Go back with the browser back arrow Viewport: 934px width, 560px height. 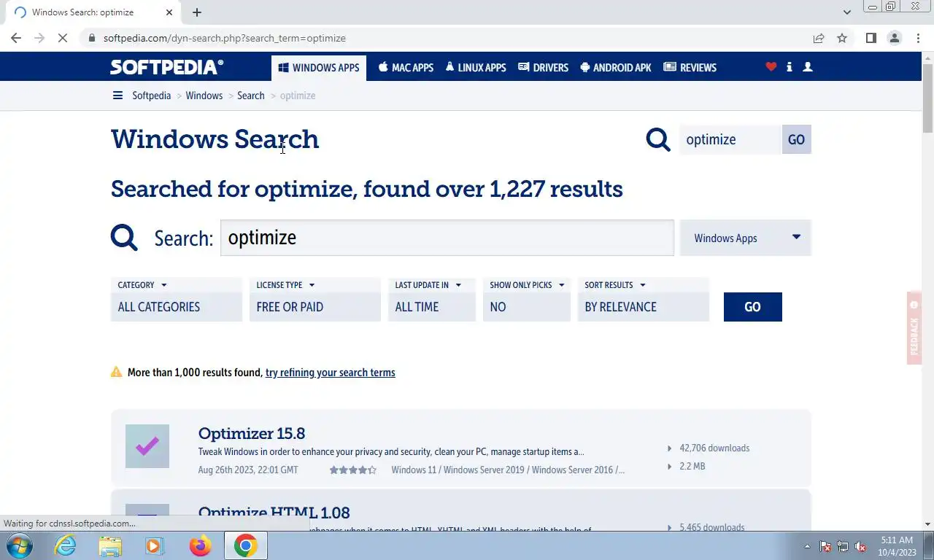[x=16, y=38]
